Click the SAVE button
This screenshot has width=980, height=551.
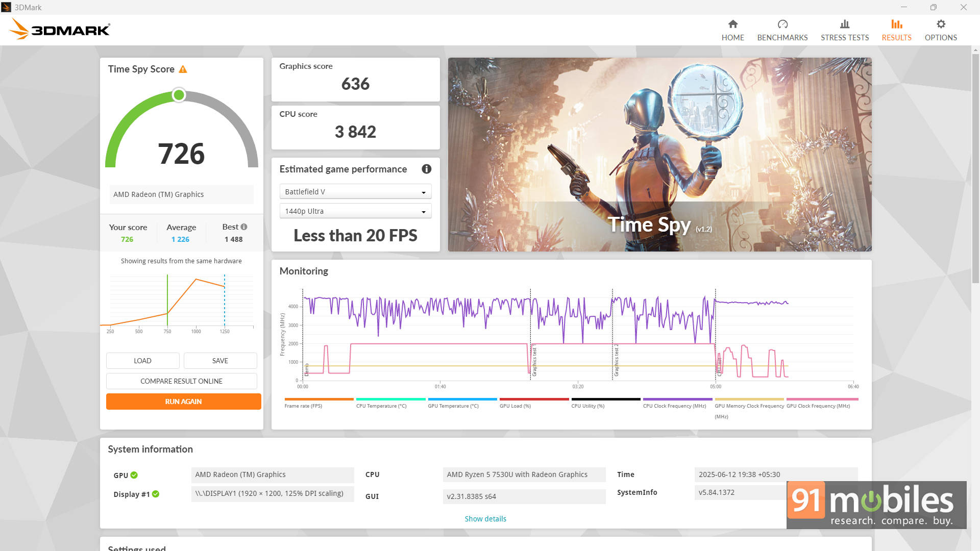220,361
